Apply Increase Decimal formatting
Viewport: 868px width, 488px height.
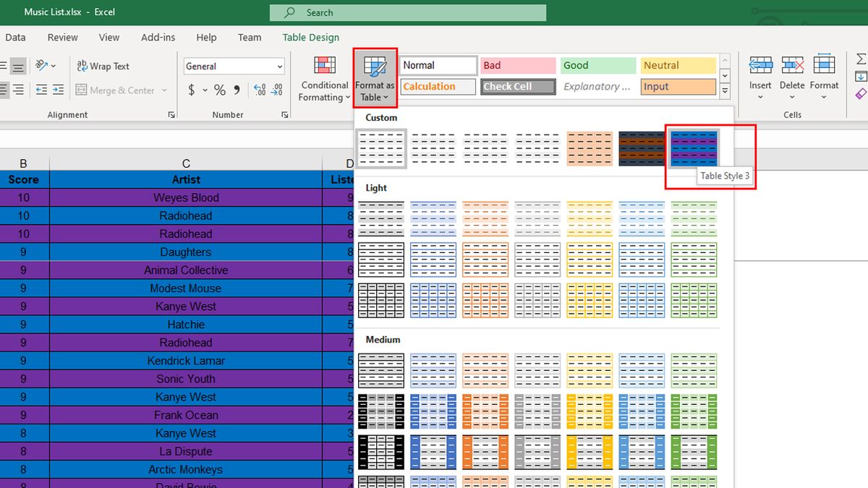click(260, 90)
